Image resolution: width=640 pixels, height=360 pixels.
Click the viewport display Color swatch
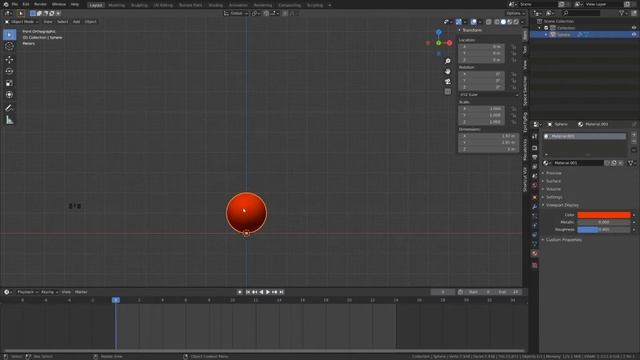coord(604,215)
